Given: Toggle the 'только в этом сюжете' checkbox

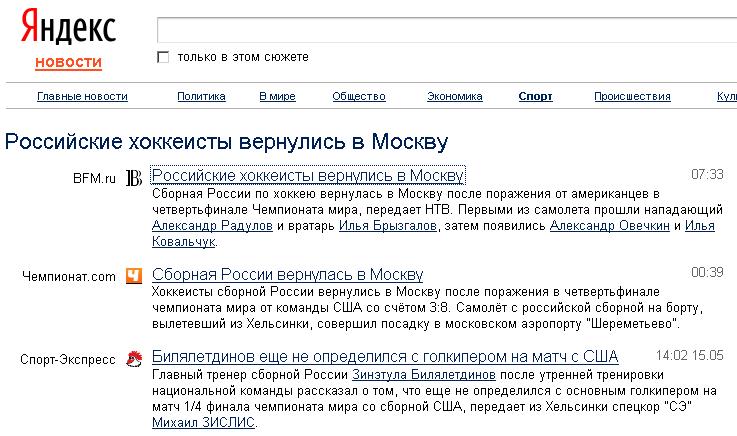Looking at the screenshot, I should pyautogui.click(x=163, y=57).
